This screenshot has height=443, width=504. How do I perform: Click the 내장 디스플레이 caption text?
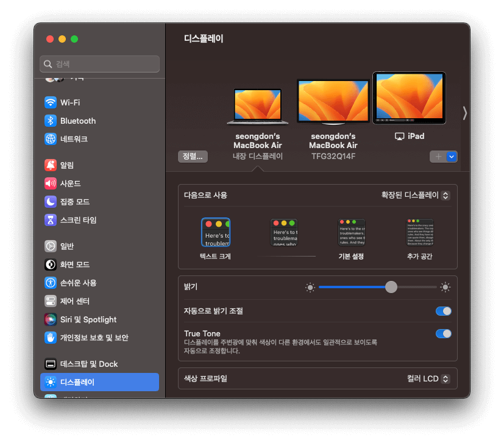tap(257, 157)
